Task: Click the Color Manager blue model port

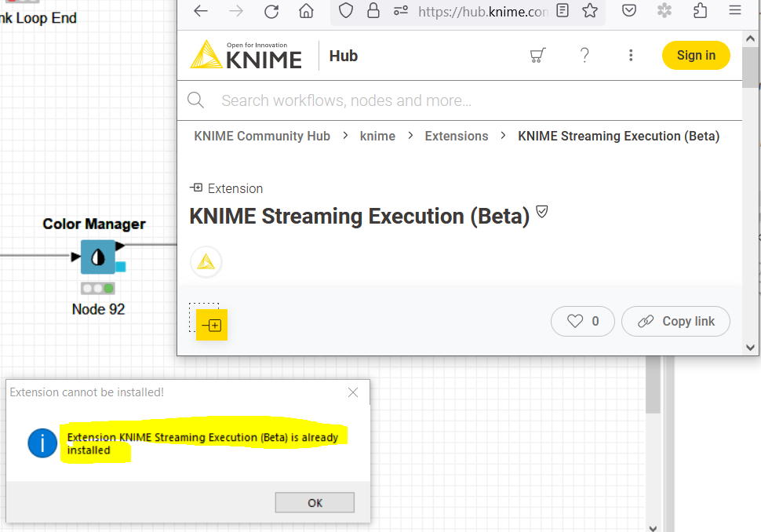Action: point(121,267)
